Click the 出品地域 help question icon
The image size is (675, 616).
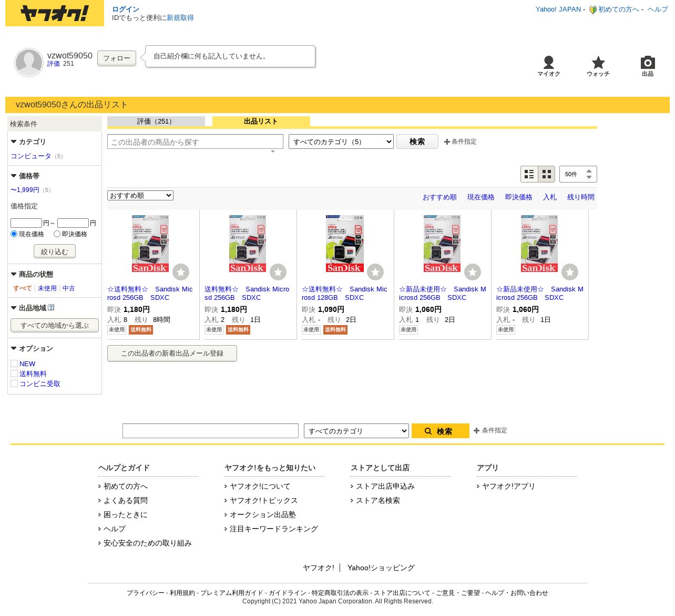point(51,308)
